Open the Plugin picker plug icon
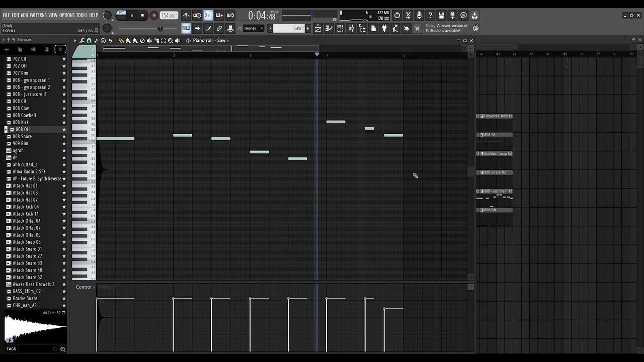 tap(384, 29)
